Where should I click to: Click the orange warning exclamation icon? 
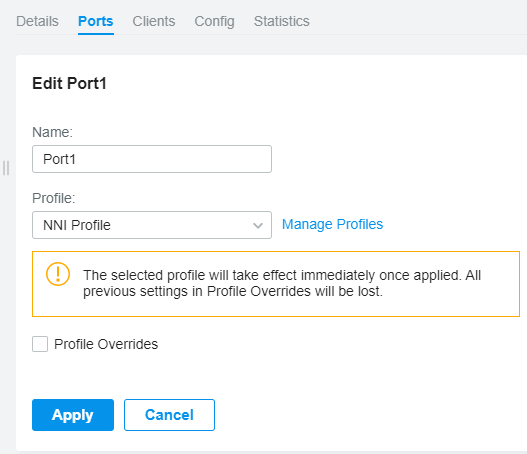(58, 274)
